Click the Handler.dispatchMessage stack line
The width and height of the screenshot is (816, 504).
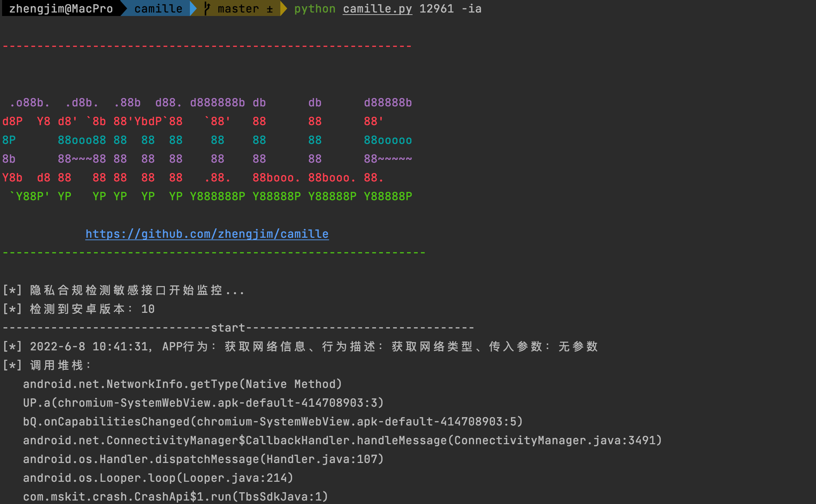click(x=203, y=459)
